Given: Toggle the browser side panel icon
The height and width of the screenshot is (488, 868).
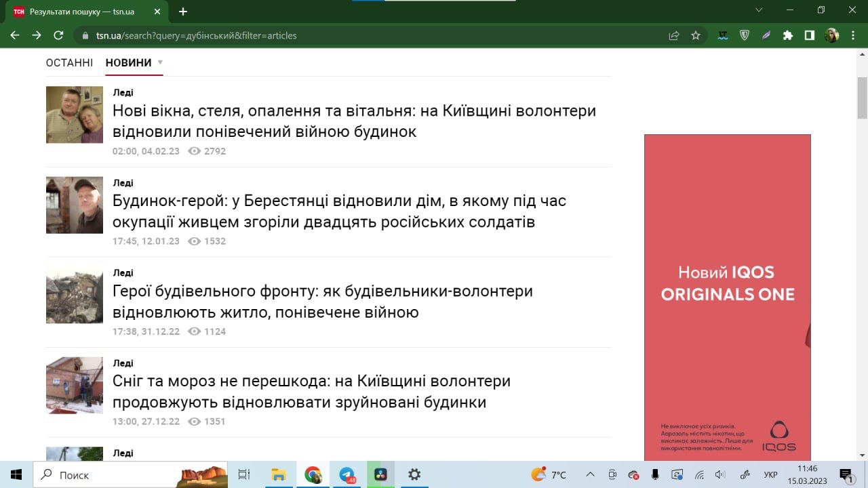Looking at the screenshot, I should 809,35.
